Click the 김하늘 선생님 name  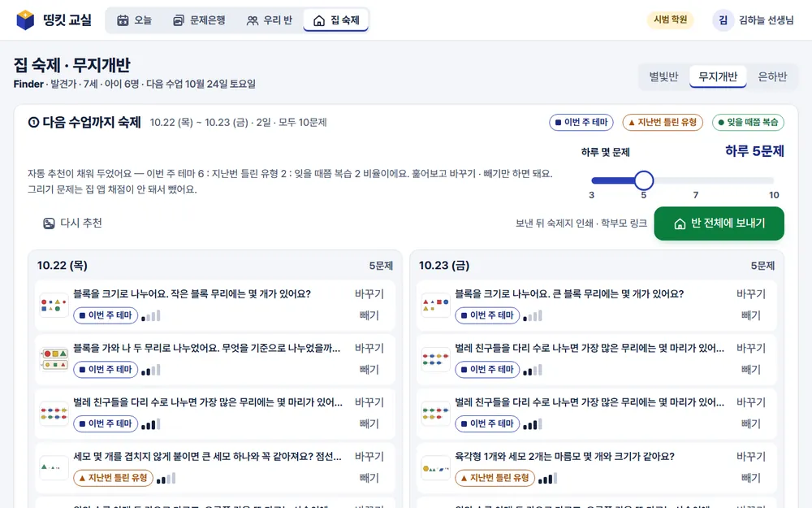coord(766,20)
